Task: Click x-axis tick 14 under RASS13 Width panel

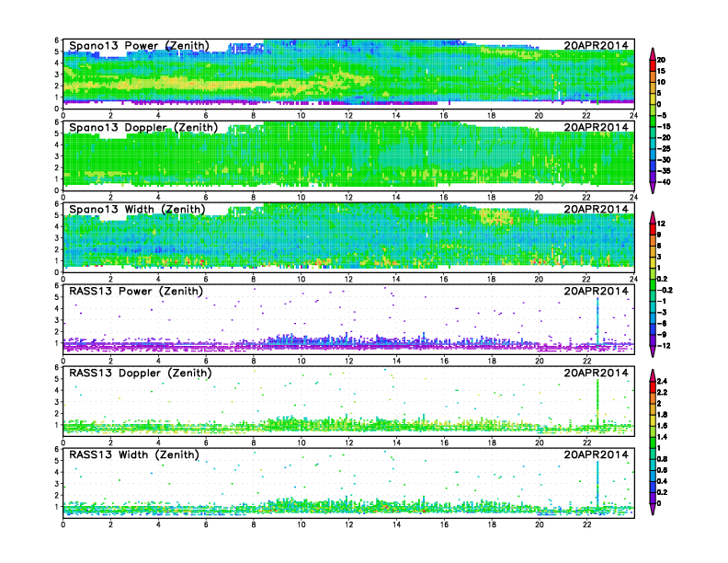Action: tap(396, 524)
